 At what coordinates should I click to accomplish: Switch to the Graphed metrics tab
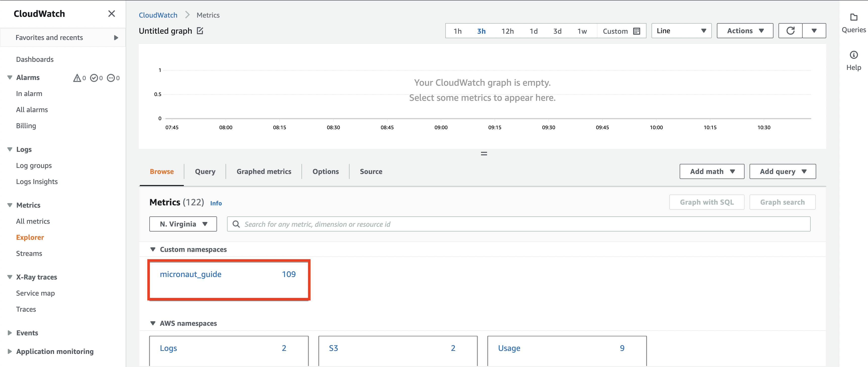point(264,171)
